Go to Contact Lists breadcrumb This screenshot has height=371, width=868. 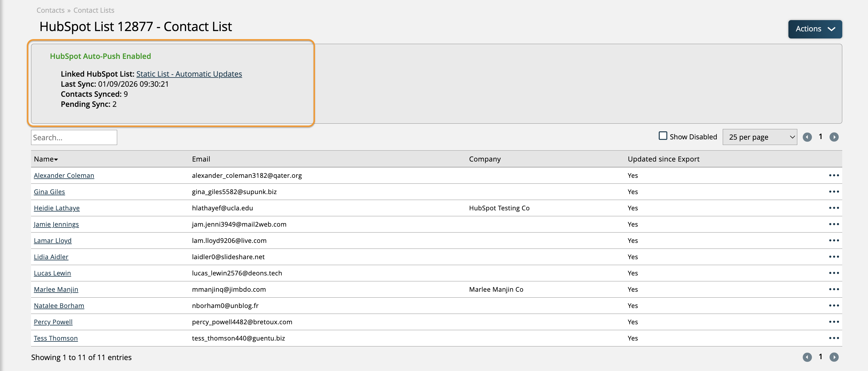pyautogui.click(x=94, y=10)
